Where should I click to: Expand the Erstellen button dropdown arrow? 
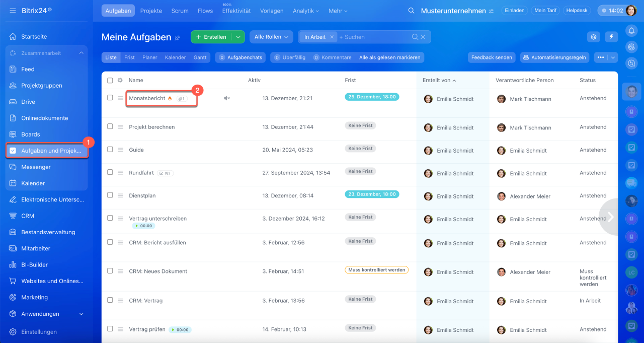tap(238, 37)
